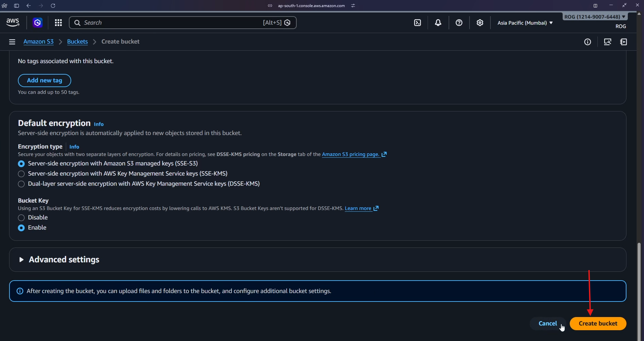This screenshot has width=644, height=341.
Task: Reload the page with refresh icon
Action: [x=53, y=6]
